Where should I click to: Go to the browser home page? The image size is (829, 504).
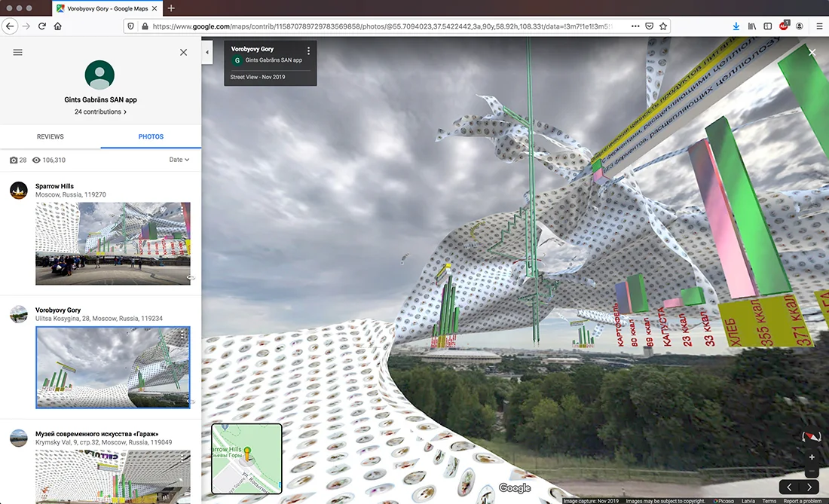[57, 26]
